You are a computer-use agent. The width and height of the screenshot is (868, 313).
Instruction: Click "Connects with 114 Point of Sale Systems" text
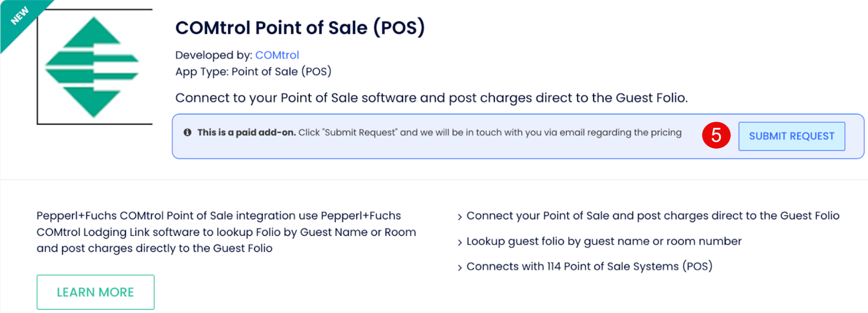click(x=589, y=267)
